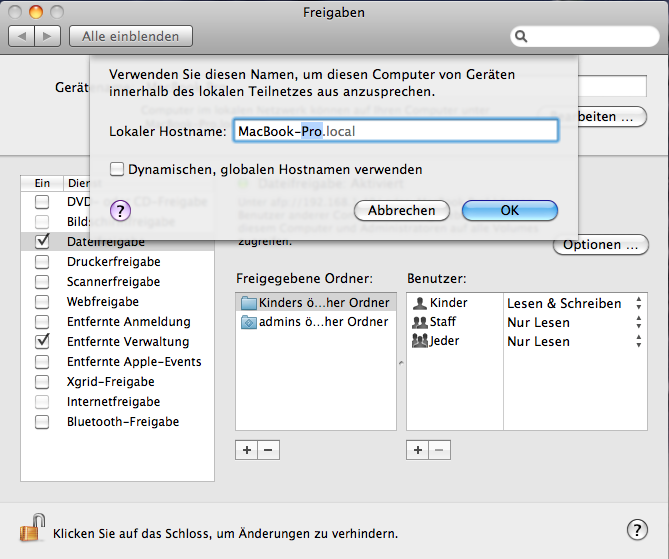Enable the Xgrid-Freigabe checkbox
The width and height of the screenshot is (669, 559).
coord(42,382)
